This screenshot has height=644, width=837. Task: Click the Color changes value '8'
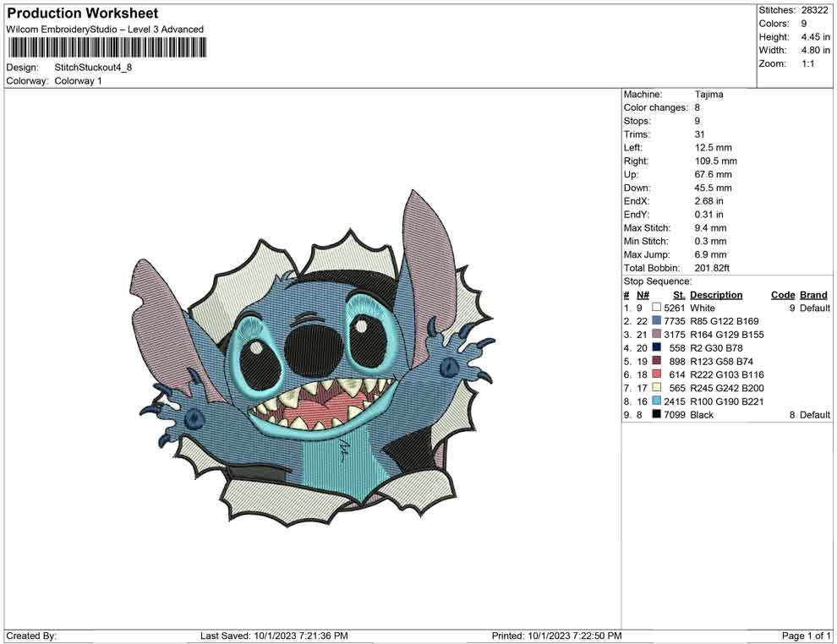[697, 107]
